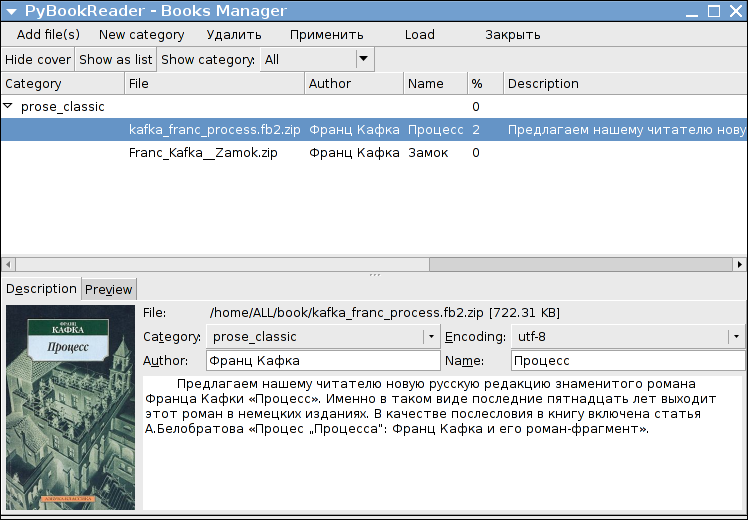Switch to the Preview tab
Screen dimensions: 748x520
coord(108,290)
